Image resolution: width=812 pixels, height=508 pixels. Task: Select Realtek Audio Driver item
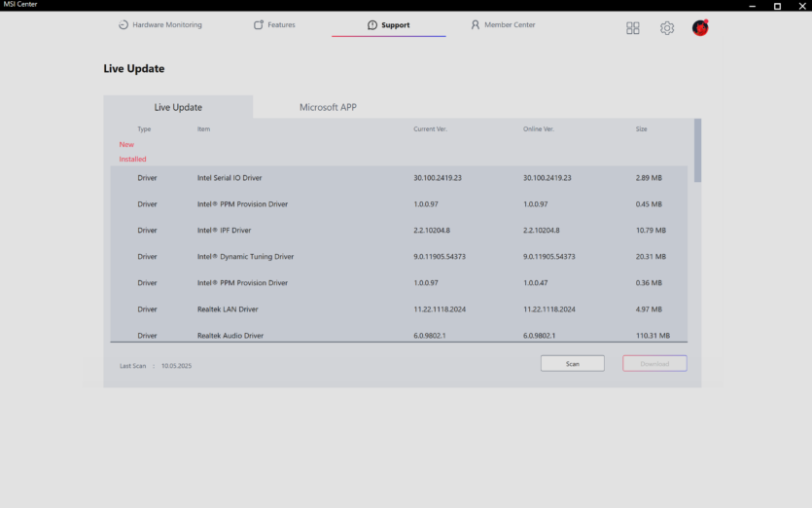click(x=230, y=336)
